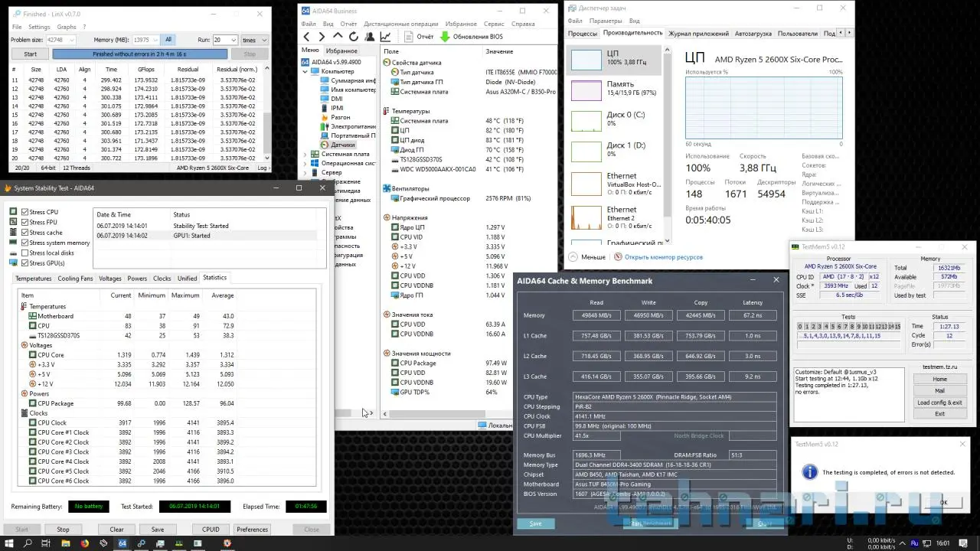980x551 pixels.
Task: Click the Back arrow in AIDA64 toolbar
Action: pyautogui.click(x=307, y=37)
